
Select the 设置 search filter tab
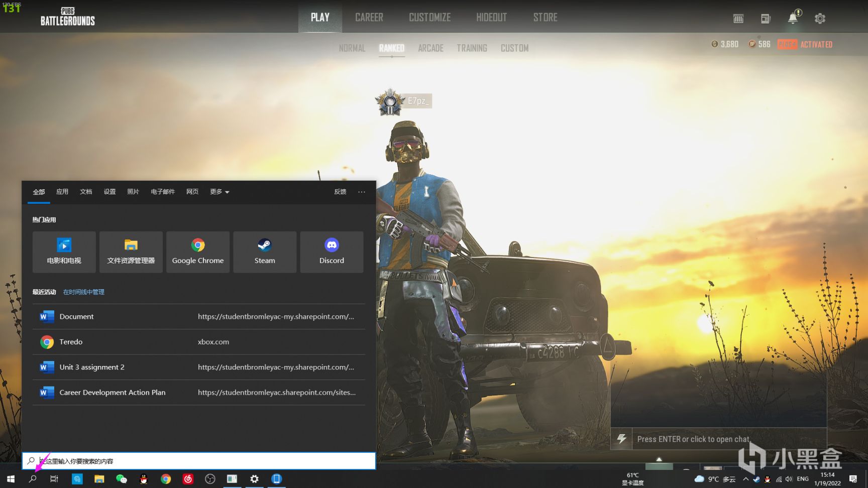[110, 192]
